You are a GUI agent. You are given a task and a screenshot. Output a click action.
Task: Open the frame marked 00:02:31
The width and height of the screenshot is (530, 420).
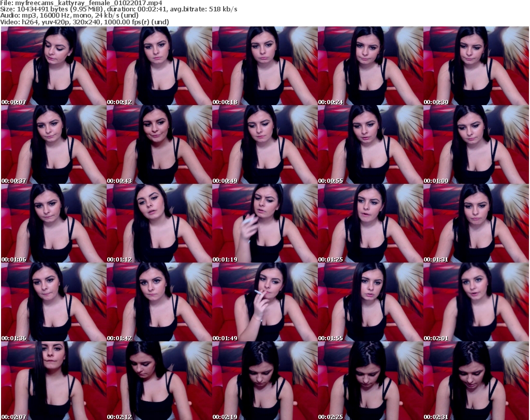tap(476, 381)
